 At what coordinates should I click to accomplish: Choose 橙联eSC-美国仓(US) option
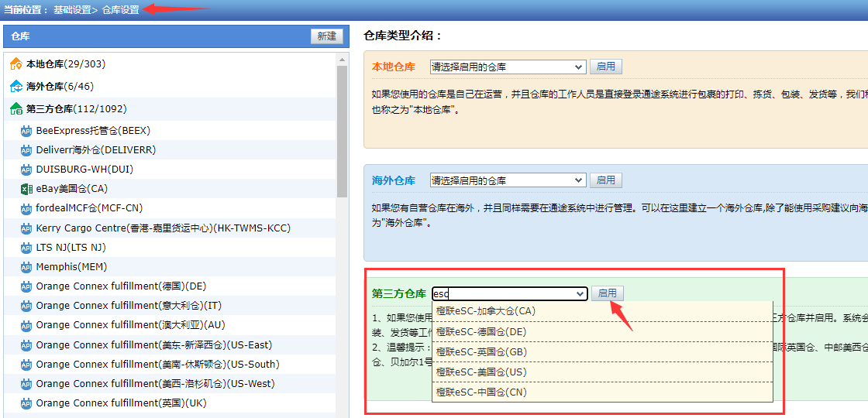[x=601, y=372]
